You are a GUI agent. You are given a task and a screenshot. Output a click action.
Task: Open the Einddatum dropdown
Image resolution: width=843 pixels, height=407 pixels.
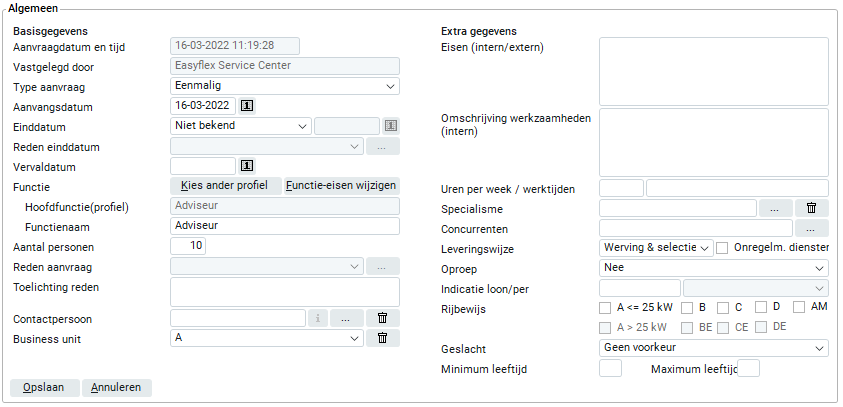(241, 126)
